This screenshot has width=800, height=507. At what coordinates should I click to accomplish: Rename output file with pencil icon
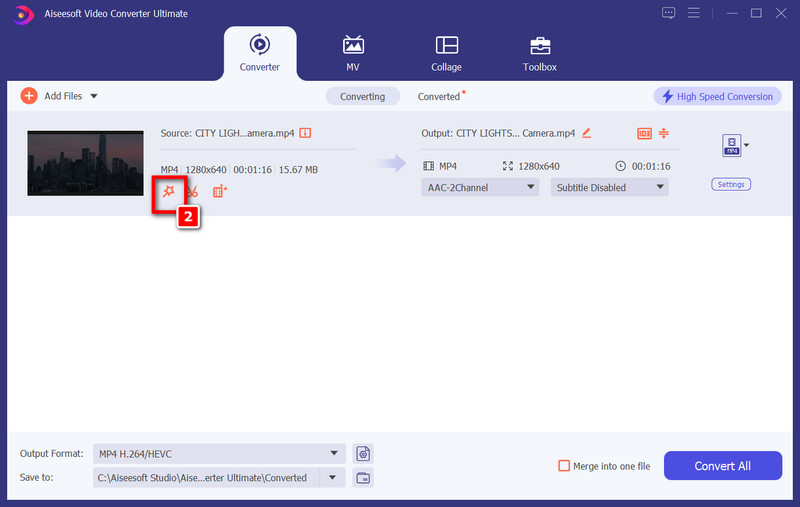[587, 132]
